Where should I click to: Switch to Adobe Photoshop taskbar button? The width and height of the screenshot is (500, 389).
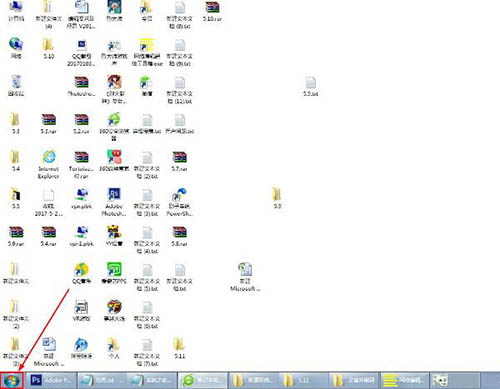[x=51, y=380]
